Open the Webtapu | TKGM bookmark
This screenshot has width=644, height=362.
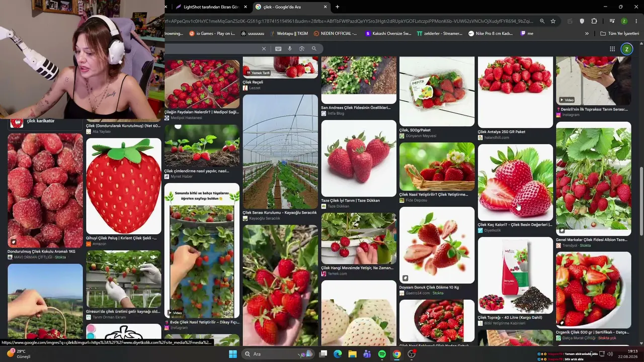pyautogui.click(x=288, y=34)
